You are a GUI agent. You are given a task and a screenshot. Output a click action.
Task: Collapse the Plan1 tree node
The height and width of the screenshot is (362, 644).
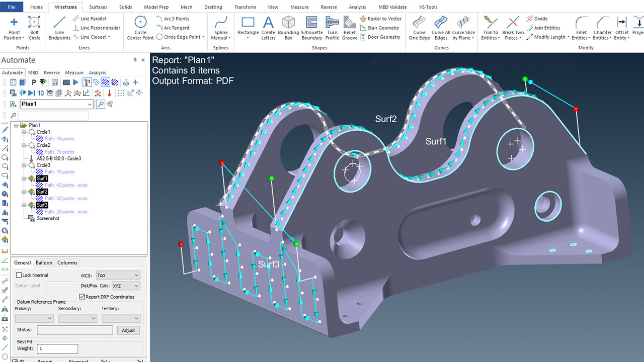click(17, 125)
